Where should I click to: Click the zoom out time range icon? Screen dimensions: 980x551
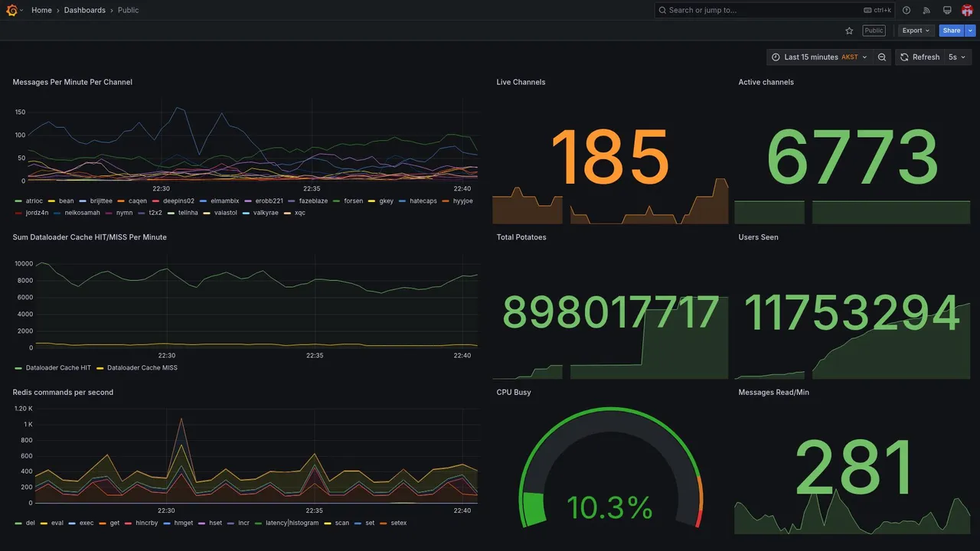point(882,57)
